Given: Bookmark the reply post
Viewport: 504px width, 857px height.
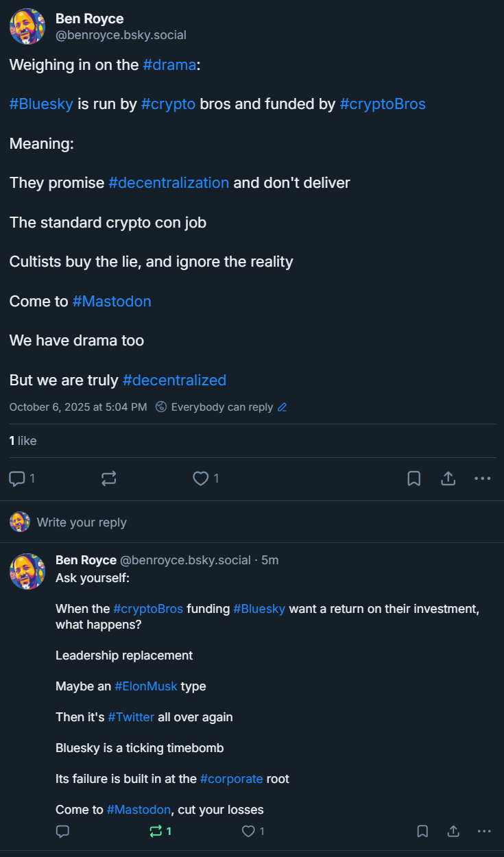Looking at the screenshot, I should coord(422,831).
